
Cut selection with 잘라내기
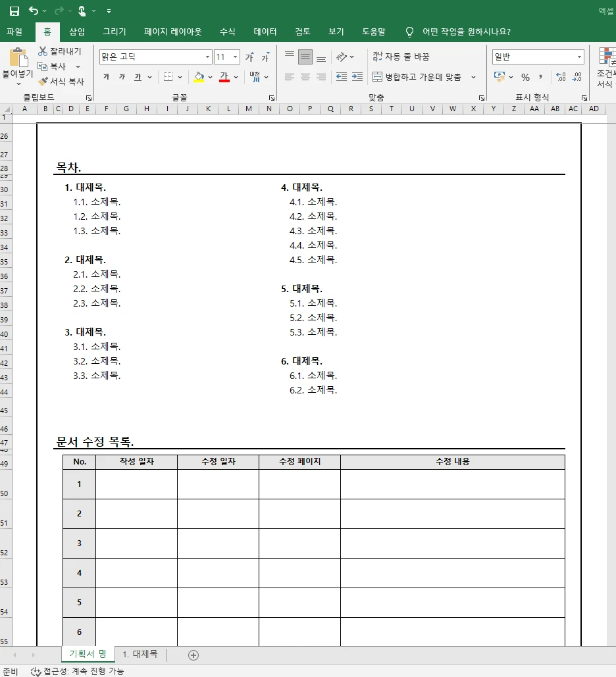point(60,51)
